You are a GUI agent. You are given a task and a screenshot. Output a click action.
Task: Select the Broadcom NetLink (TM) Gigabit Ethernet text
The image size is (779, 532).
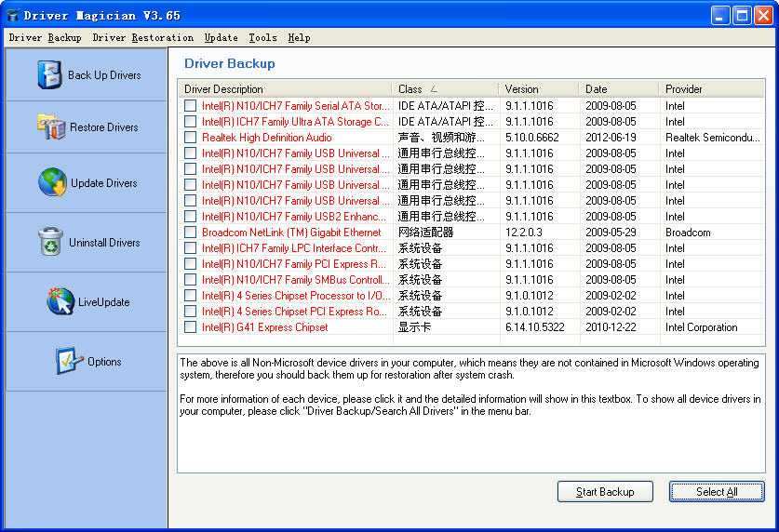[291, 233]
